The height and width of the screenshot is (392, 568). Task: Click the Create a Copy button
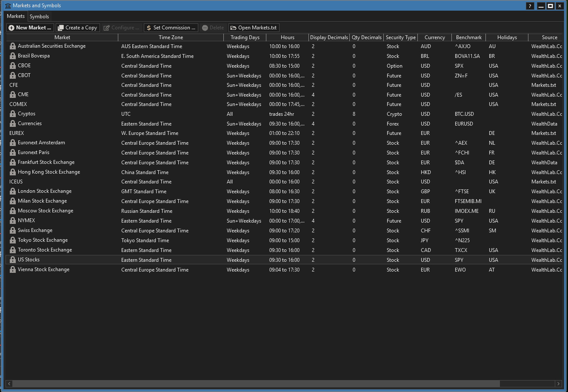(77, 28)
